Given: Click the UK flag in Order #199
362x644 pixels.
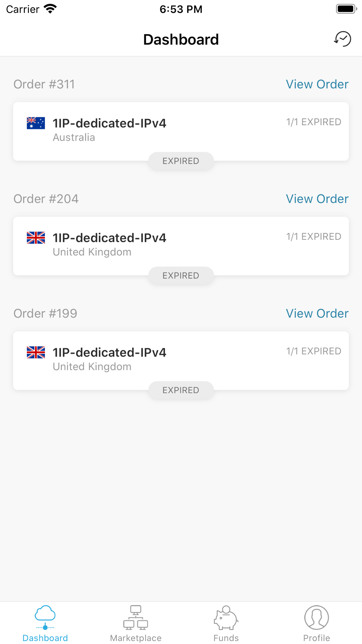Looking at the screenshot, I should pyautogui.click(x=36, y=352).
